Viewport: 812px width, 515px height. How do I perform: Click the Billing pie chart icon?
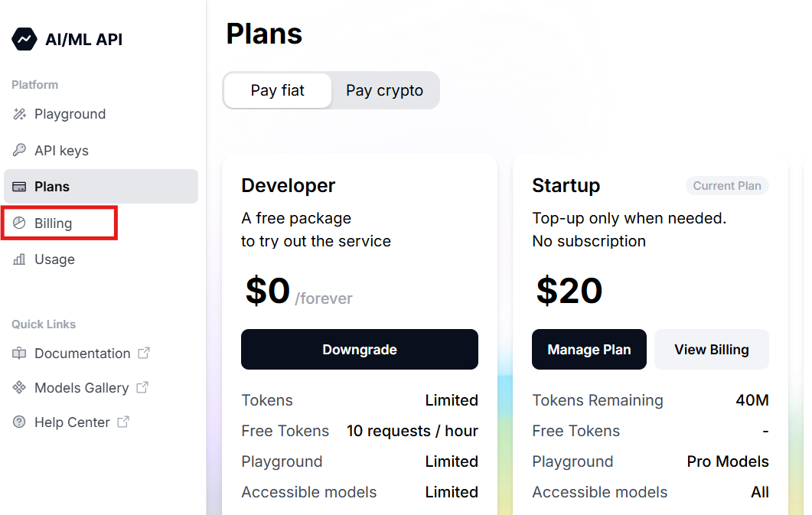click(20, 223)
